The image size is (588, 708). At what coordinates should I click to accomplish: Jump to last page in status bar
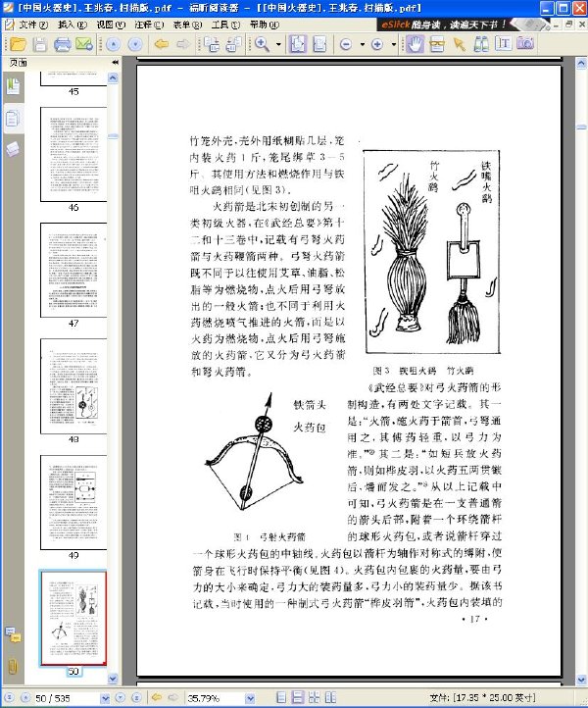pyautogui.click(x=137, y=697)
